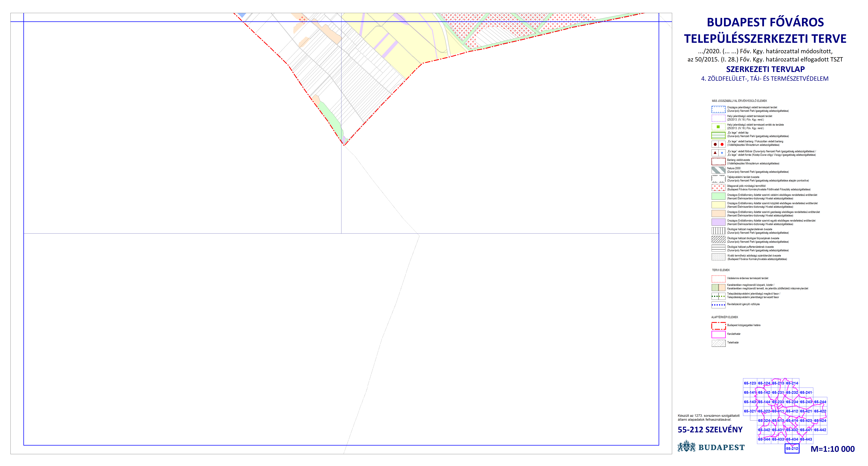Click the 'Revitalizációt igénylő vízfolyás' legend label
Screen dimensions: 868x466
pos(743,304)
